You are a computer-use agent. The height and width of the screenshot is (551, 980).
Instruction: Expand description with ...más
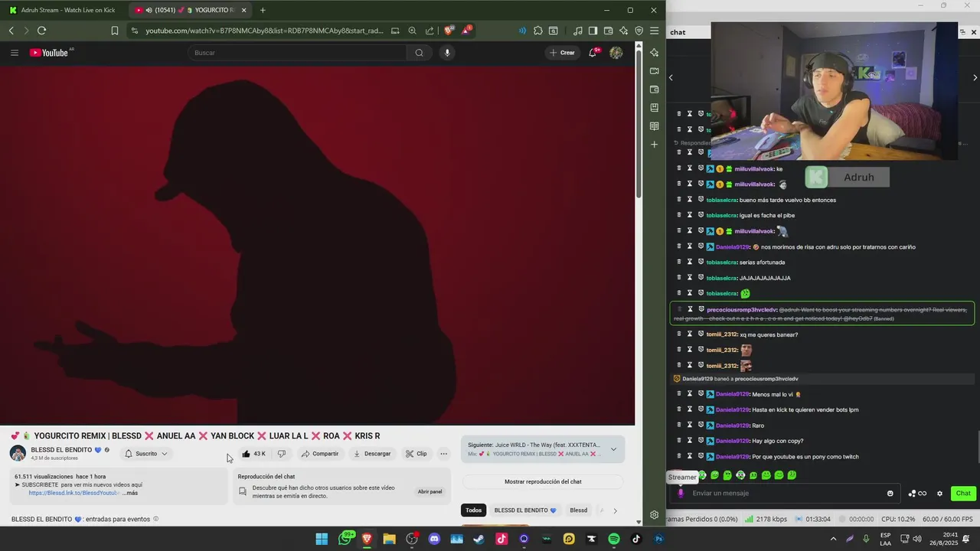pyautogui.click(x=130, y=493)
